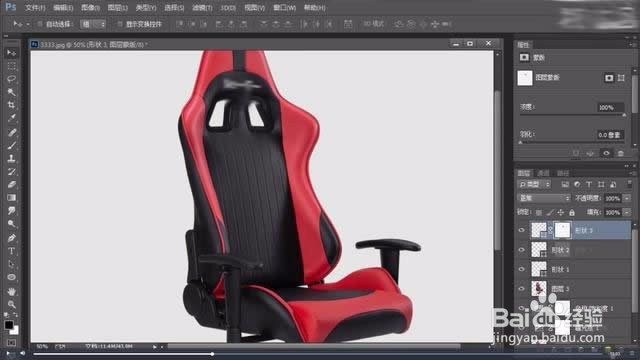Screen dimensions: 640x360
Task: Click the auto-align layers icon
Action: (x=348, y=24)
